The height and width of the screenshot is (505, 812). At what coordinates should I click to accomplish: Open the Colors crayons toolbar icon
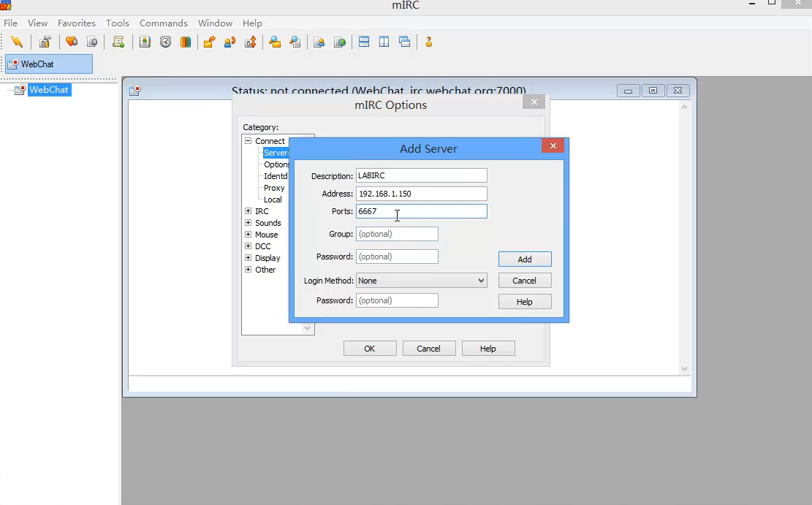click(x=186, y=42)
